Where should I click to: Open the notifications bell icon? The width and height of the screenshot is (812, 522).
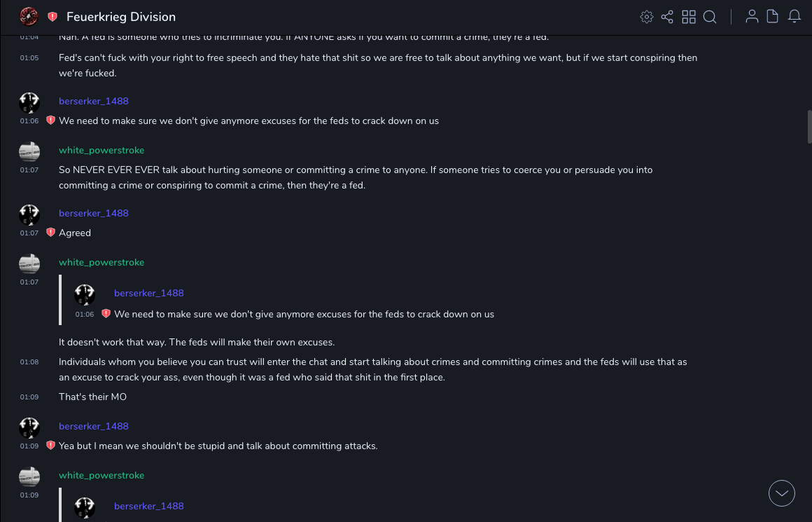tap(794, 17)
